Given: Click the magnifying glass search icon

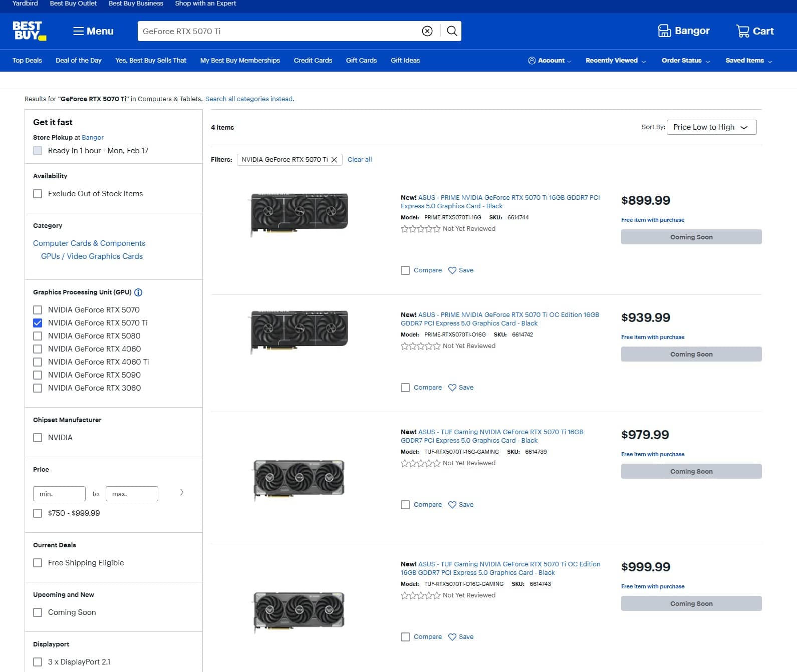Looking at the screenshot, I should [x=452, y=31].
